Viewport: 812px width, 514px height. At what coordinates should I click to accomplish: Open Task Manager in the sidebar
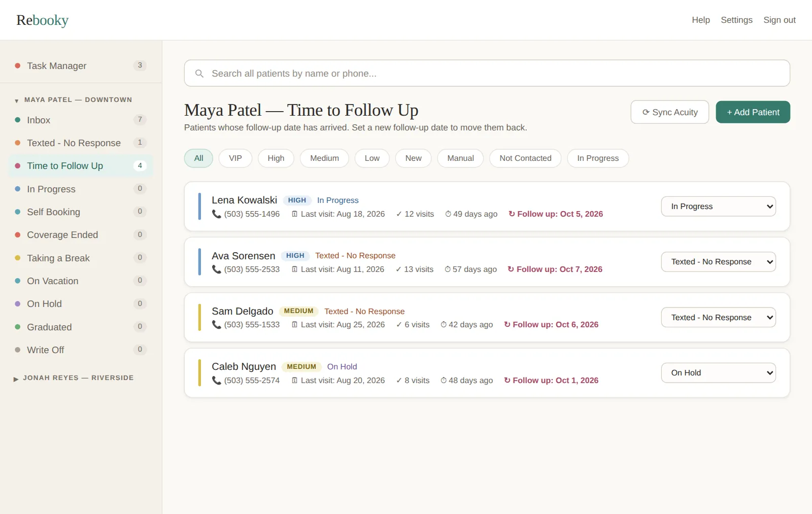point(81,66)
